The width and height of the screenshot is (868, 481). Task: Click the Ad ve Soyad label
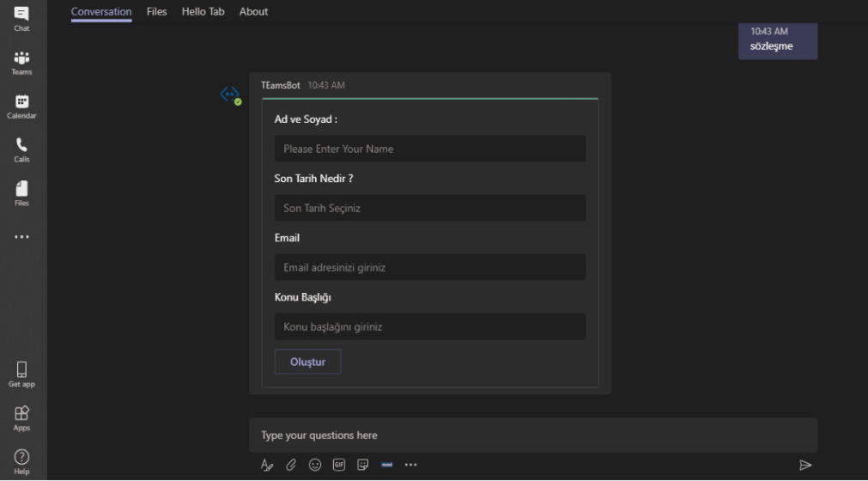point(306,119)
